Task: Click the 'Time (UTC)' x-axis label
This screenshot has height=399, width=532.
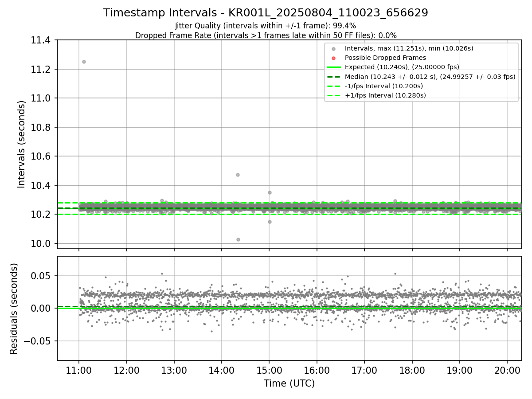Action: [289, 383]
